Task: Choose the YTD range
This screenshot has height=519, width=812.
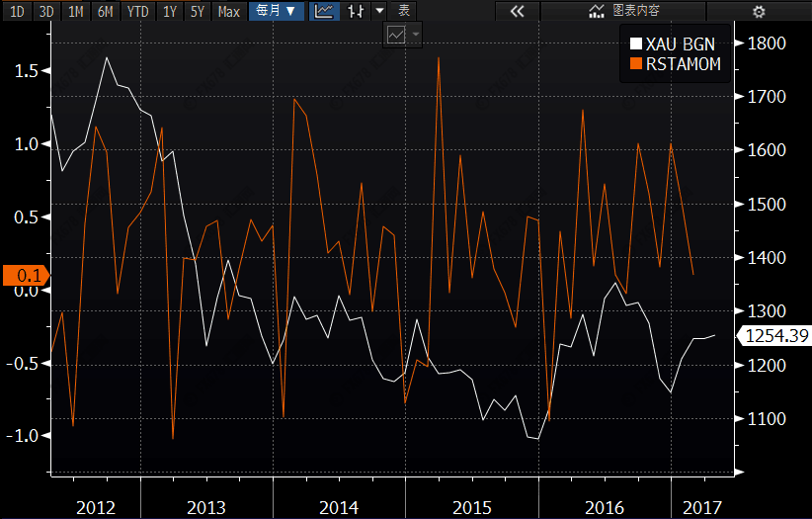Action: [x=137, y=11]
